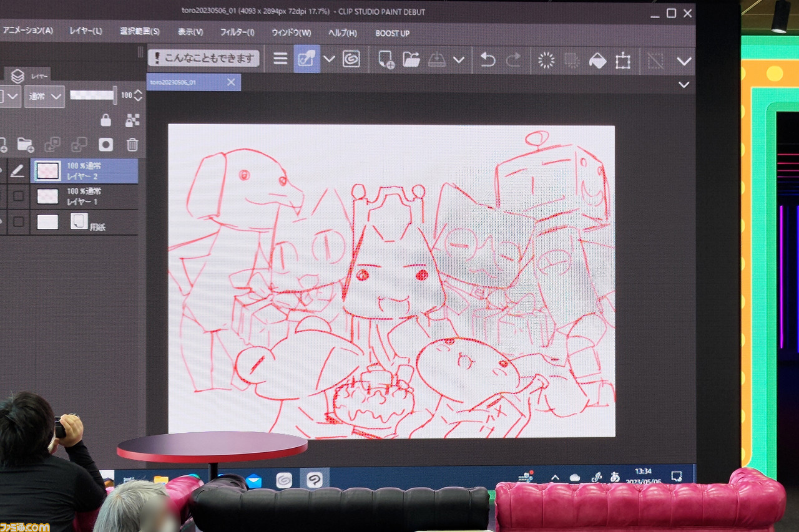
Task: Open a file using the folder icon
Action: 411,60
